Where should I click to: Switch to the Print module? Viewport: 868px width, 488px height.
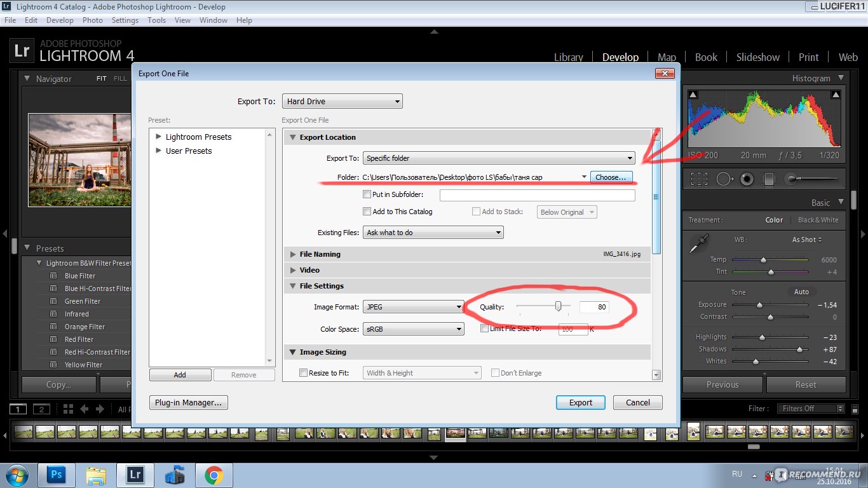(x=808, y=57)
